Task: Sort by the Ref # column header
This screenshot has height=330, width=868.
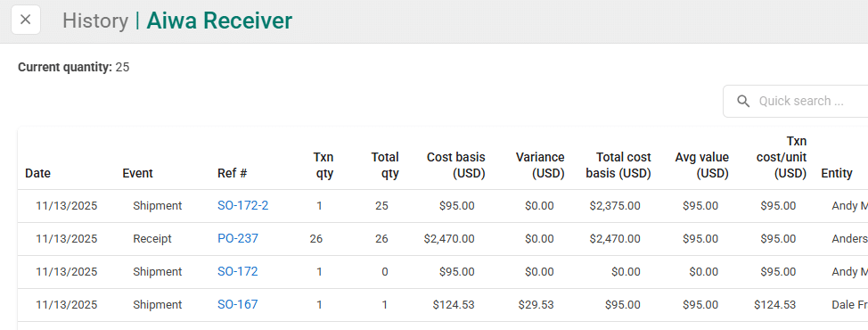Action: (232, 173)
